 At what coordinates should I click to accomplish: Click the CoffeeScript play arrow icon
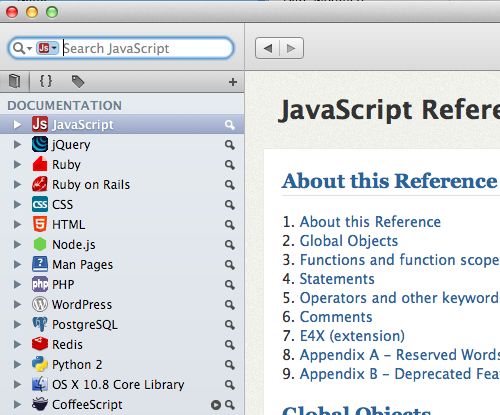pyautogui.click(x=216, y=405)
